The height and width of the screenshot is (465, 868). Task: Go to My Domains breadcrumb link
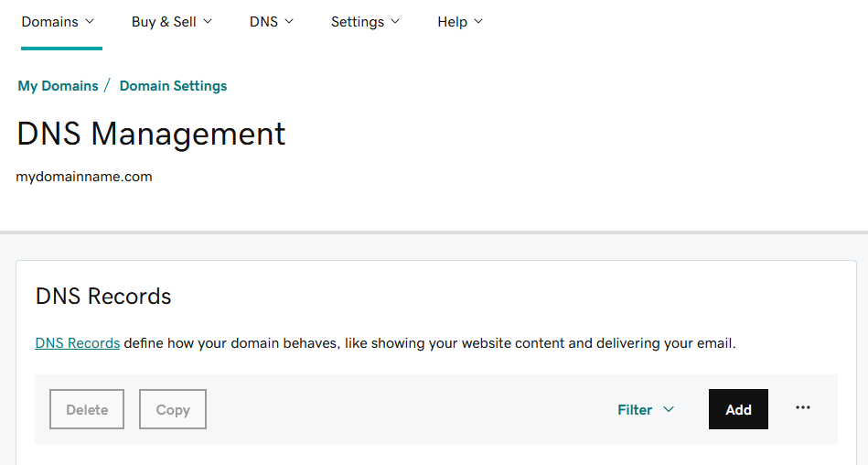tap(59, 86)
